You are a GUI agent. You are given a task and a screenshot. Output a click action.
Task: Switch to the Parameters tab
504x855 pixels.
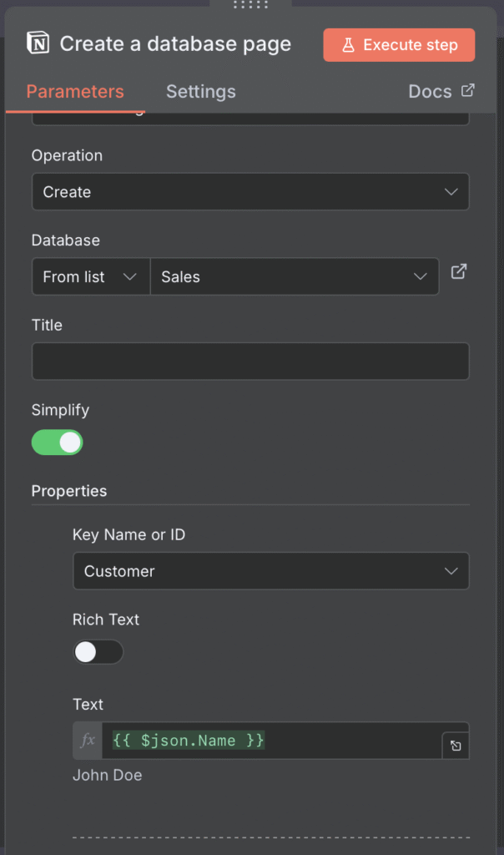coord(75,92)
